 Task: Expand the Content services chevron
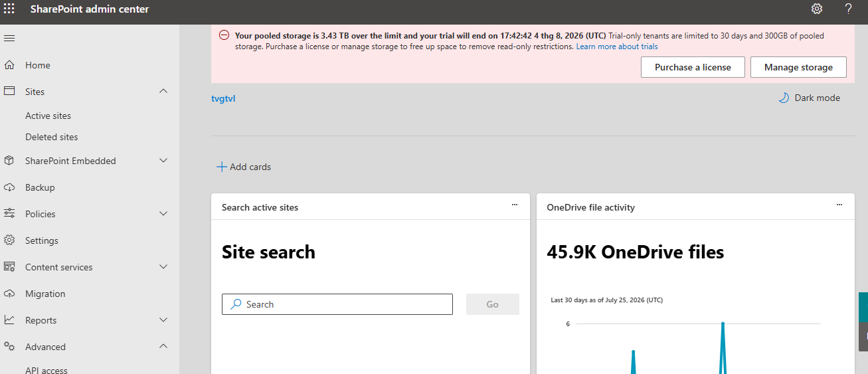coord(163,266)
